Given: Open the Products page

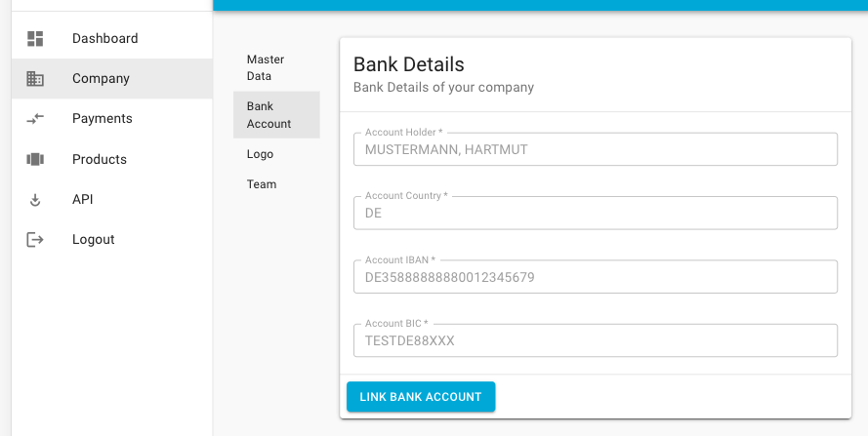Looking at the screenshot, I should click(100, 159).
